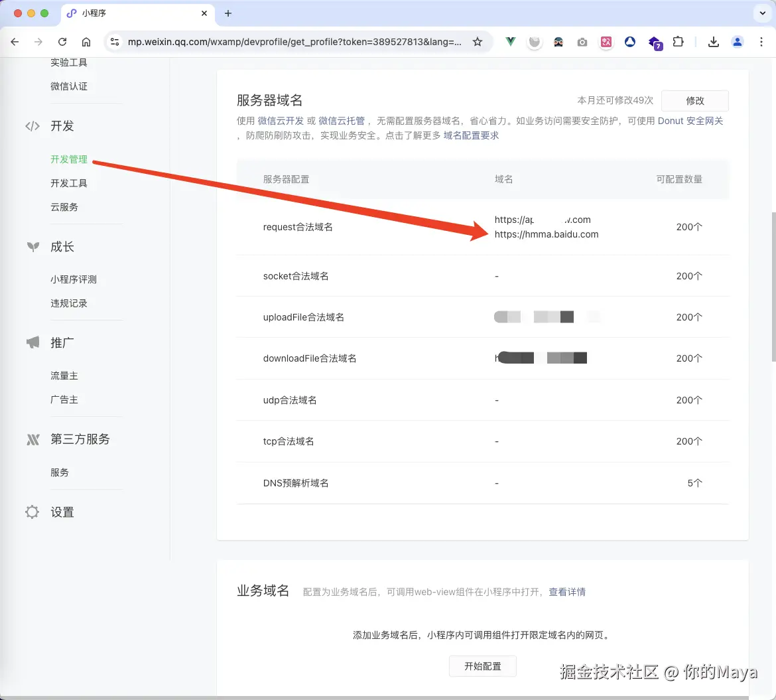Screen dimensions: 776x700
Task: Open 第三方服务 section icon
Action: (32, 439)
